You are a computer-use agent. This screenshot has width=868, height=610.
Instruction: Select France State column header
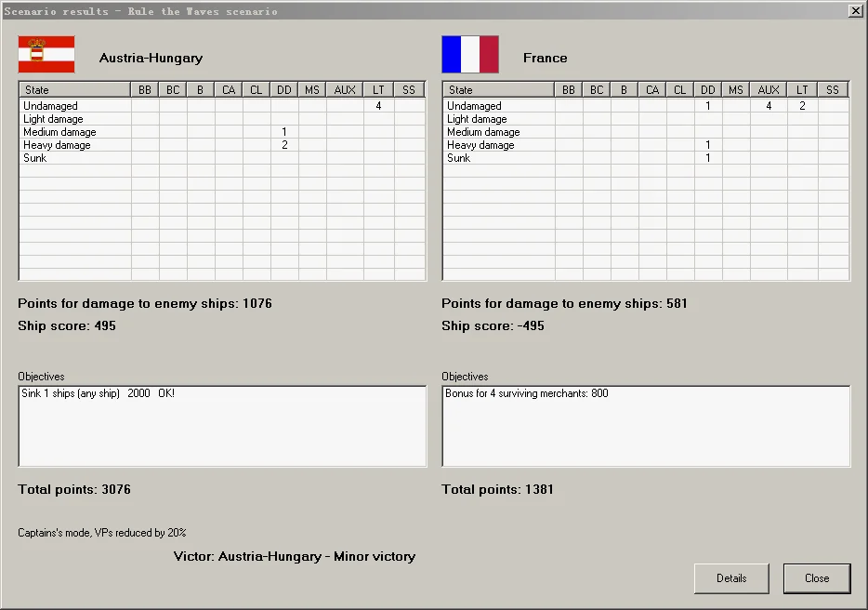click(x=499, y=90)
